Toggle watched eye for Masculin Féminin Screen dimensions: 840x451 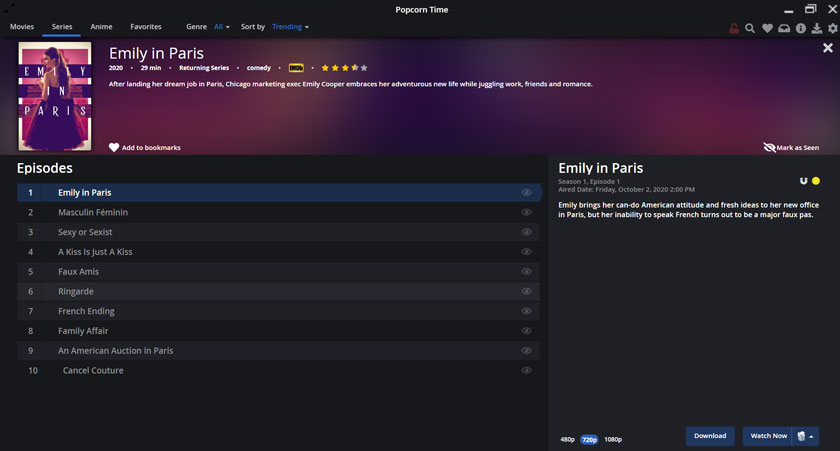tap(527, 212)
